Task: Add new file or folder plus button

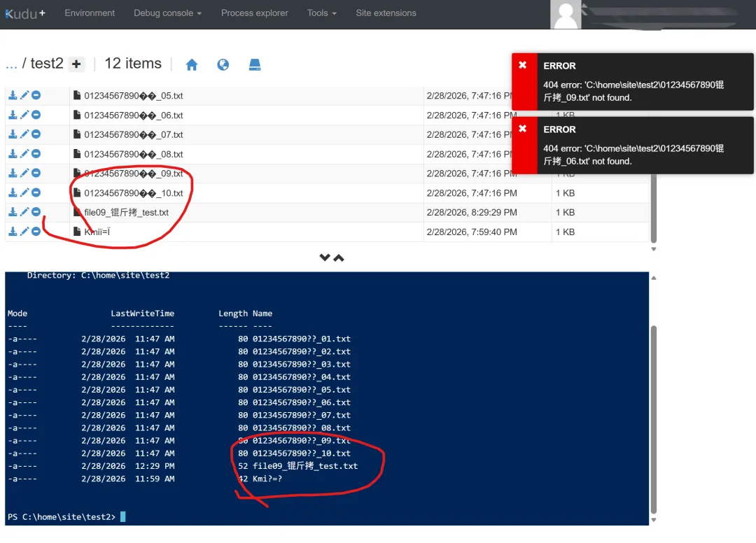Action: (76, 64)
